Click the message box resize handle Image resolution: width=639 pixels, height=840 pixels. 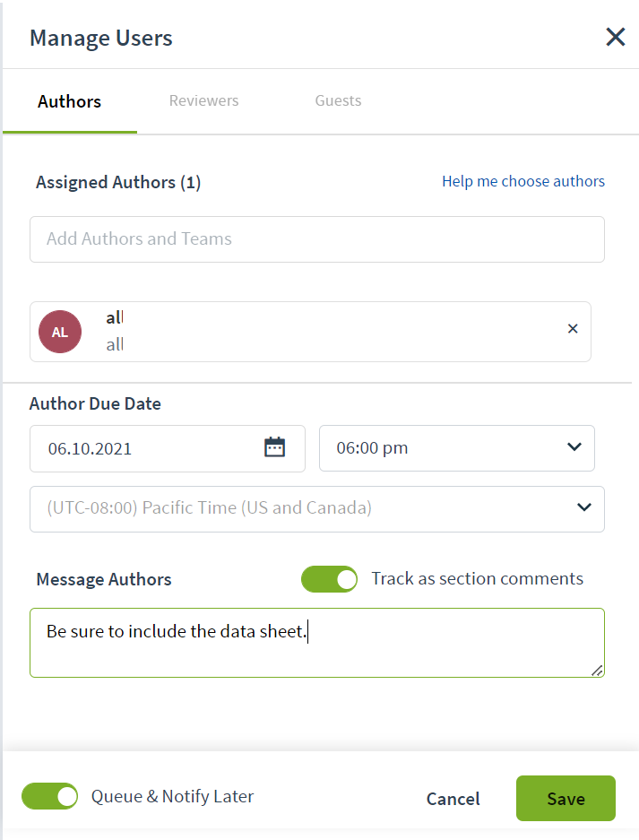pyautogui.click(x=597, y=671)
